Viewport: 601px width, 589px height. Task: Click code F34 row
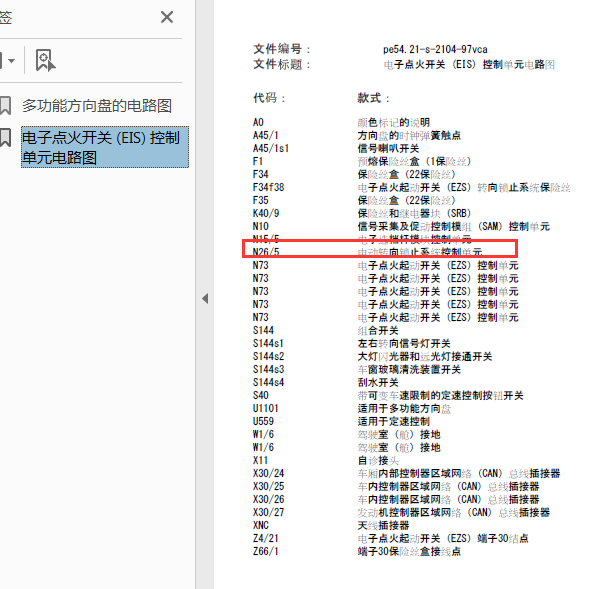point(354,175)
